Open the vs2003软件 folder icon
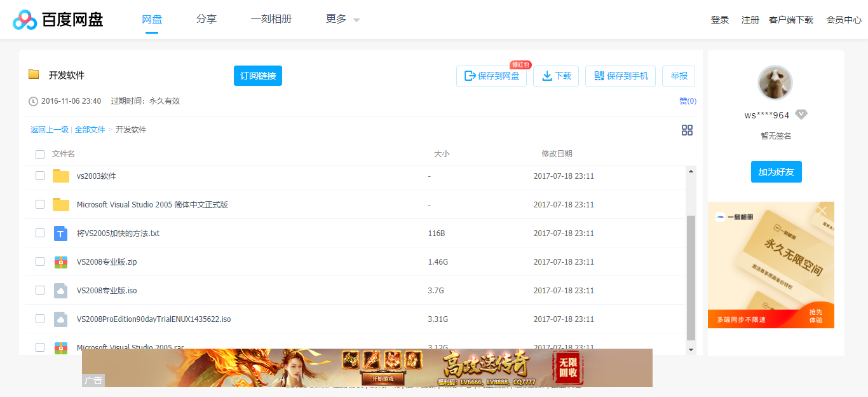Image resolution: width=868 pixels, height=397 pixels. click(x=60, y=176)
